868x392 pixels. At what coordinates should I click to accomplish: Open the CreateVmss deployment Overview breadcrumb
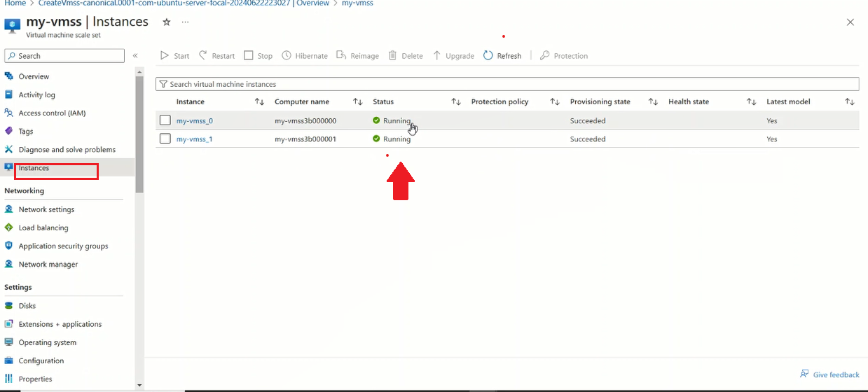coord(184,3)
